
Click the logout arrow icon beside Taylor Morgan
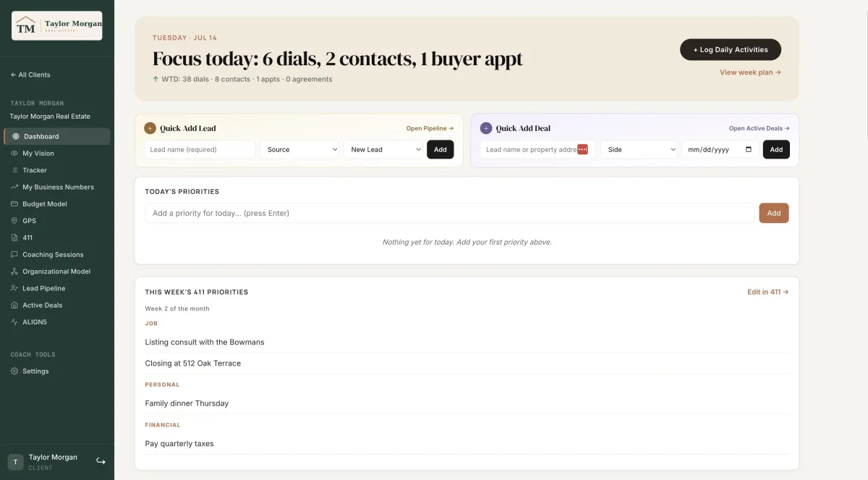pyautogui.click(x=101, y=461)
